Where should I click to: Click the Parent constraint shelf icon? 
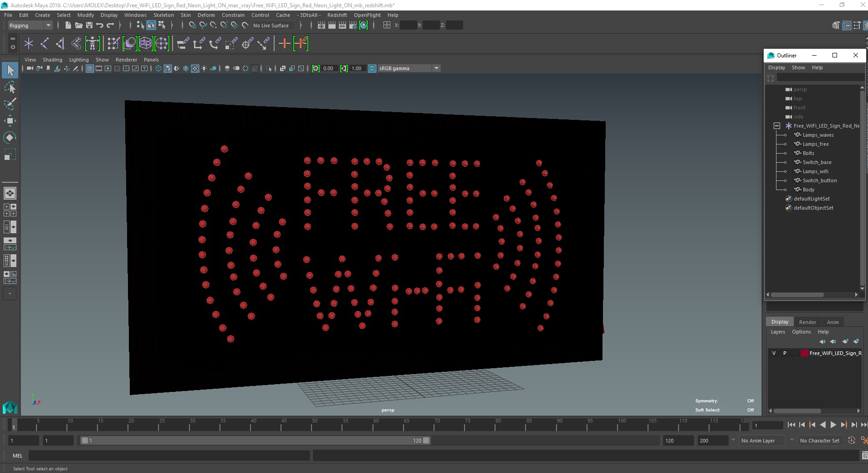tap(183, 44)
